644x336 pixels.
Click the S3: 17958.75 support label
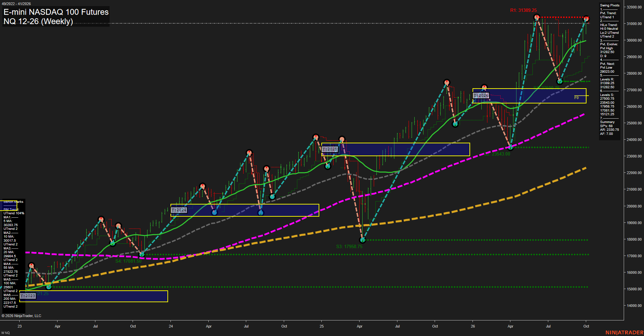point(349,246)
